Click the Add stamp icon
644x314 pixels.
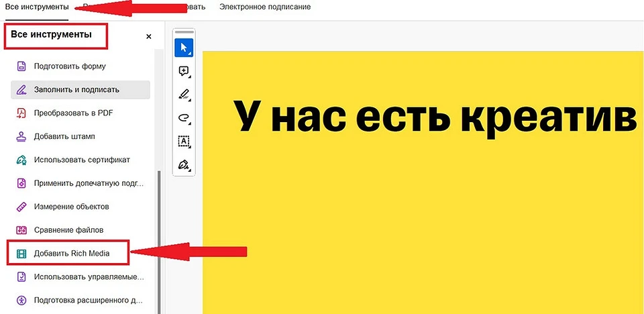point(21,136)
